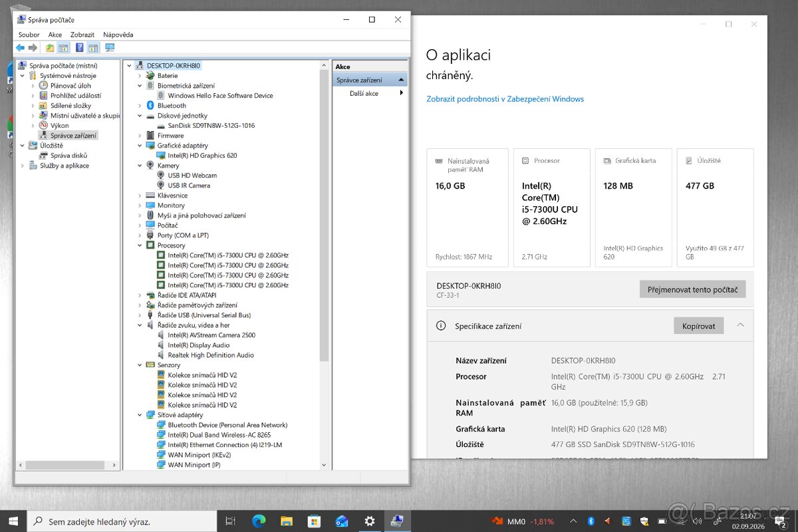Screen dimensions: 798x532
Task: Expand the Bluetooth device category
Action: 140,106
